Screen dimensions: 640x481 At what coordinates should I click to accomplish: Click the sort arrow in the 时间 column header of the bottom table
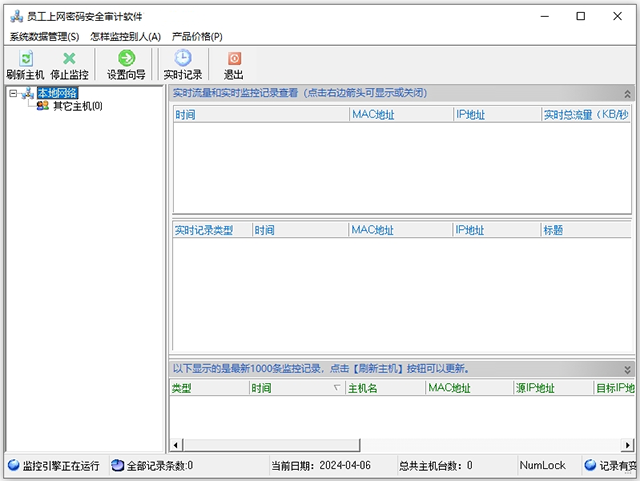pyautogui.click(x=337, y=387)
